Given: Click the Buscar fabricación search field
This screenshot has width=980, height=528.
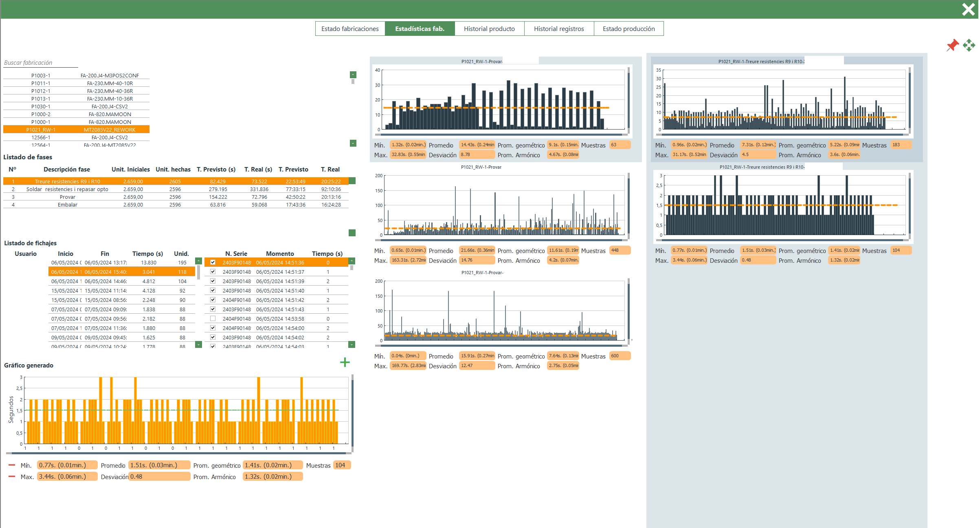Looking at the screenshot, I should coord(41,63).
